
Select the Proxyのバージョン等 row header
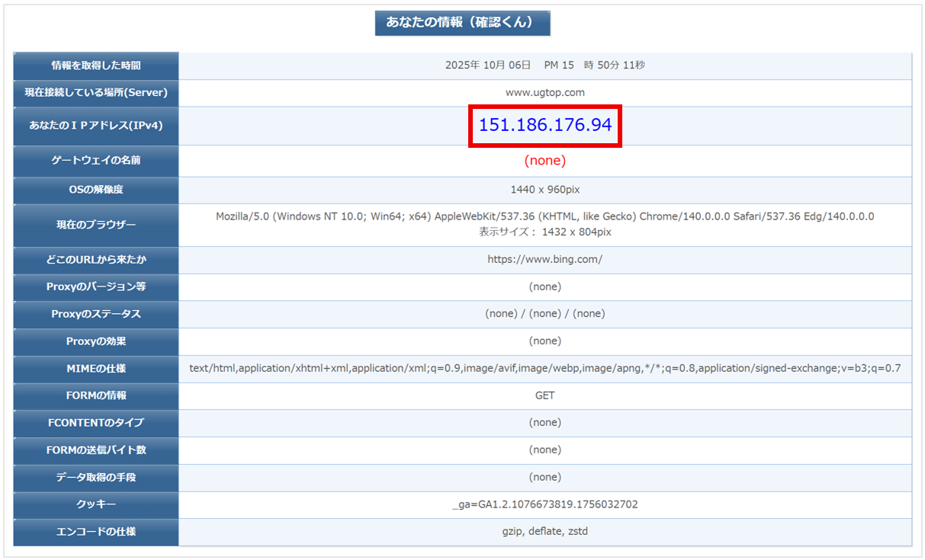[x=96, y=287]
